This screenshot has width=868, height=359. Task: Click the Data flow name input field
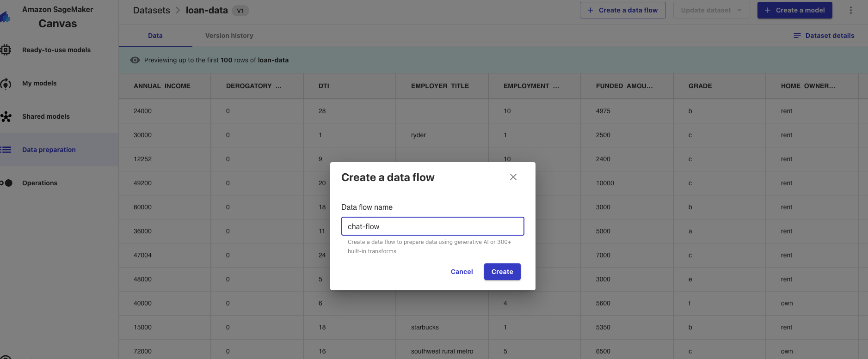click(x=432, y=226)
